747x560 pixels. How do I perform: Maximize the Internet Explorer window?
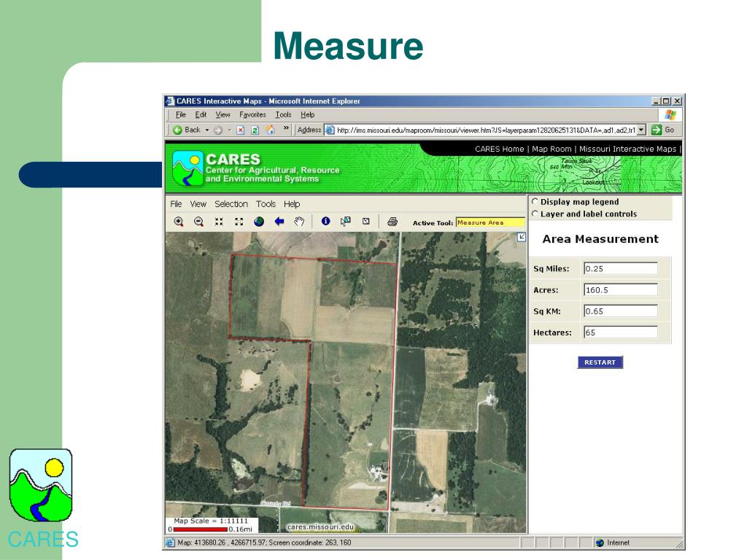(666, 101)
